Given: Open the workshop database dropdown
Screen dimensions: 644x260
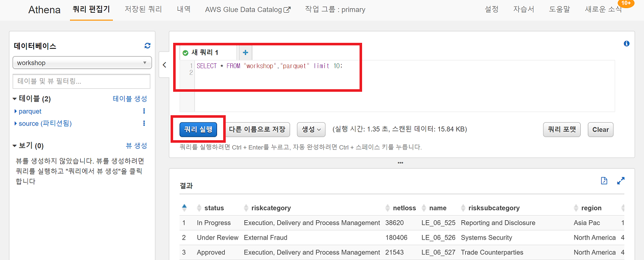Looking at the screenshot, I should tap(82, 63).
